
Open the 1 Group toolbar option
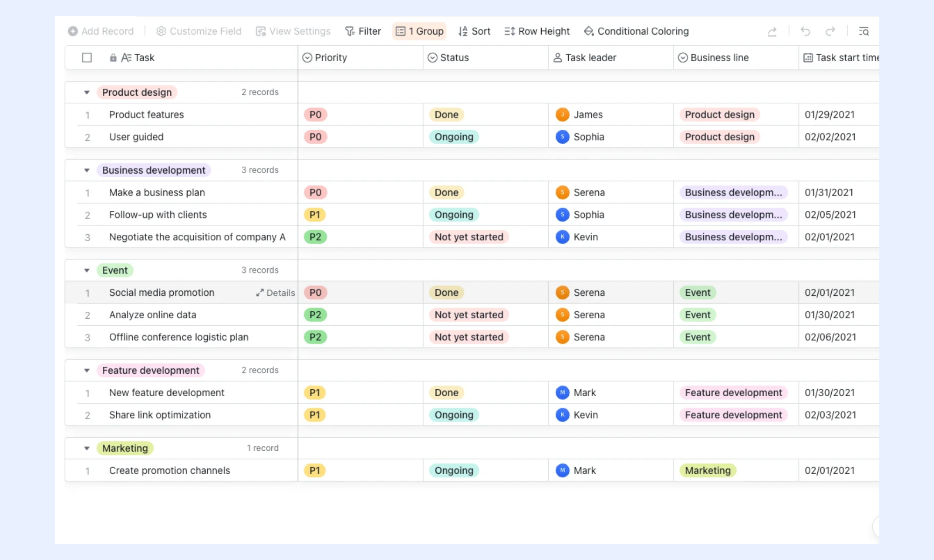419,31
